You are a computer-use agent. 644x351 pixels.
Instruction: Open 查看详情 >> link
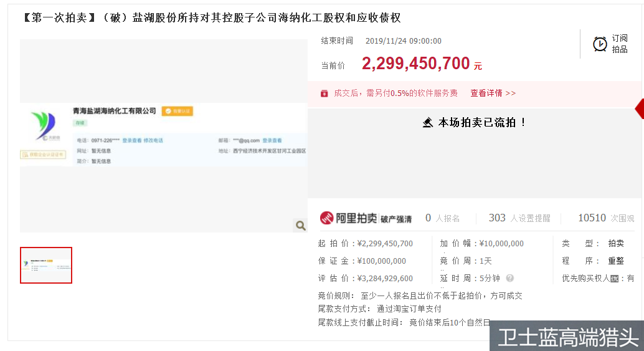493,94
